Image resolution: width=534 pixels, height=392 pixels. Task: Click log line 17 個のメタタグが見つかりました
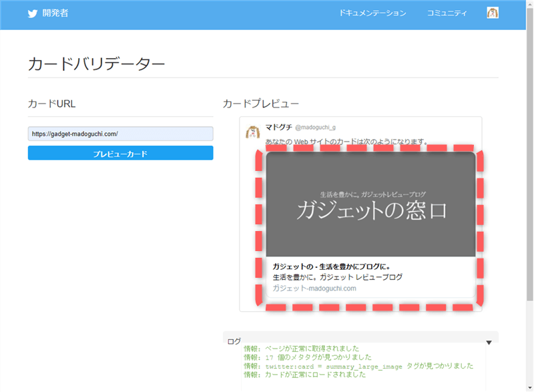coord(308,357)
